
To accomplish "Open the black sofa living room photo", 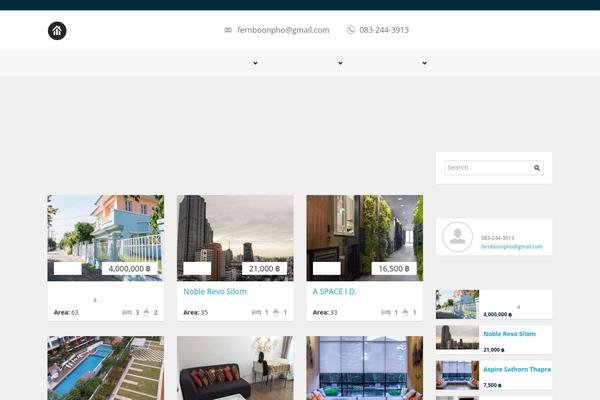I will point(235,368).
